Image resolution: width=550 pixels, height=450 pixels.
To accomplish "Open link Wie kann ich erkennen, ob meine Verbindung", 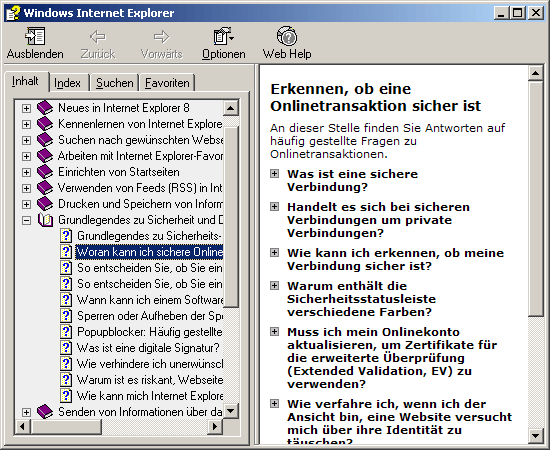I will coord(395,259).
